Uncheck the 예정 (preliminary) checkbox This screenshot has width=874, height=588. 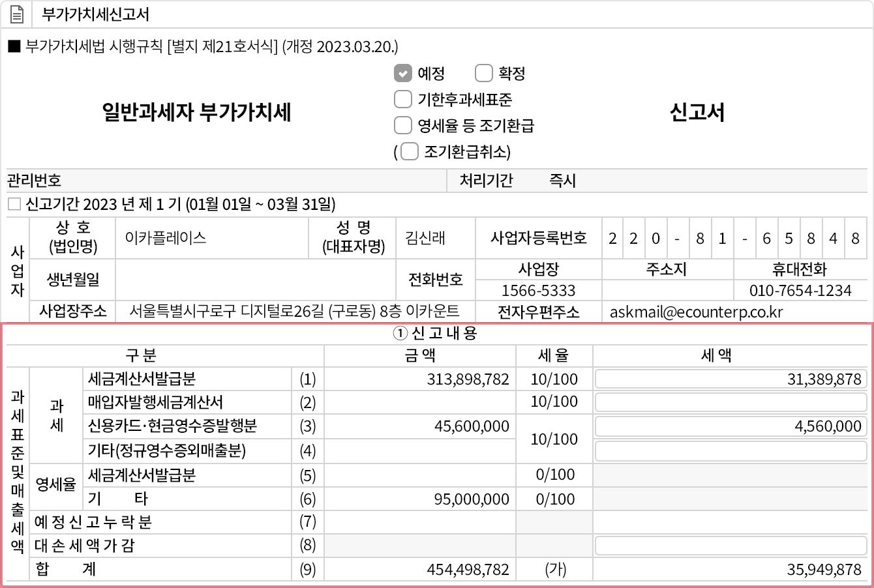coord(402,73)
